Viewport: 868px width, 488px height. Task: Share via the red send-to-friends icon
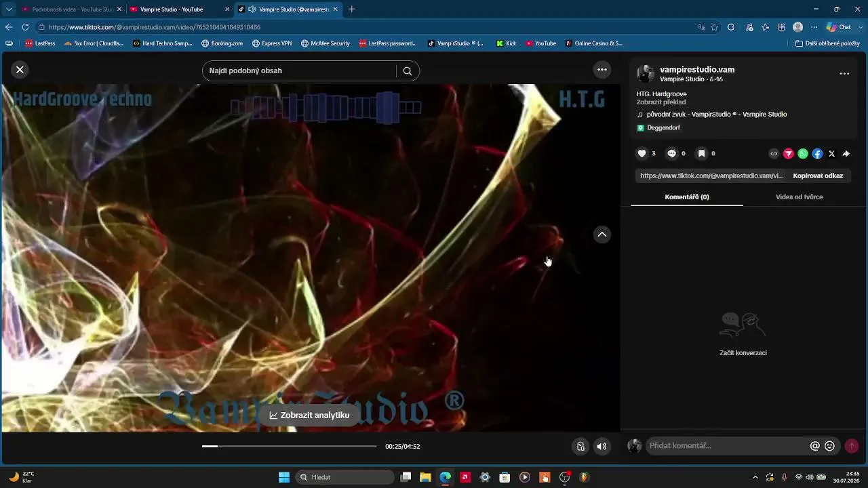789,154
